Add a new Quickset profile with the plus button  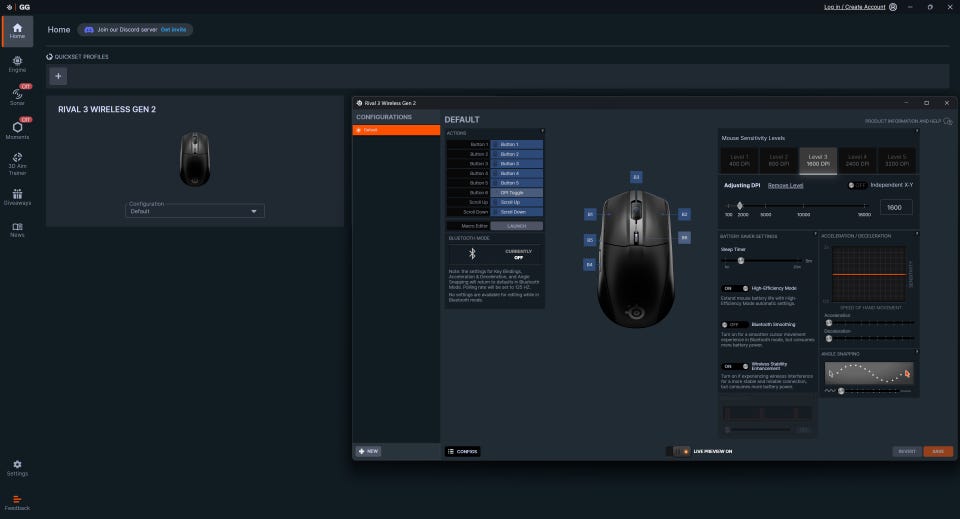click(x=58, y=76)
